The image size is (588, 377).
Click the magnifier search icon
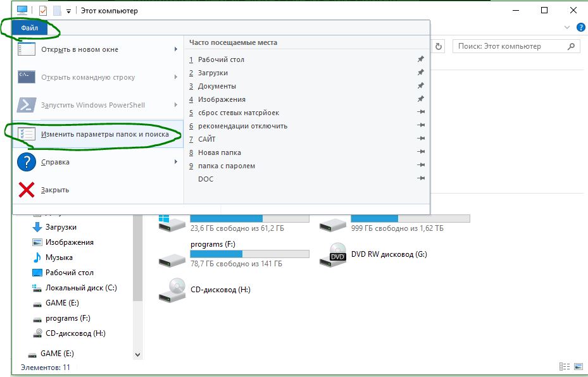pos(571,46)
